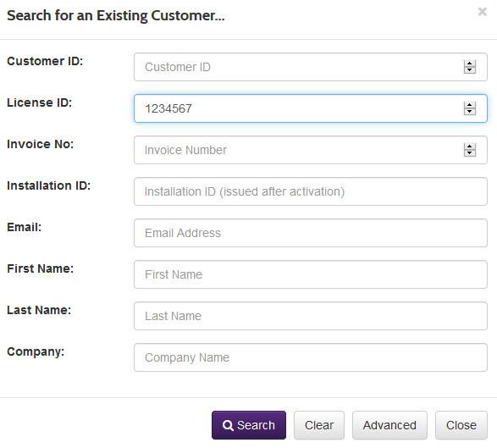Focus the Installation ID text field

click(311, 191)
